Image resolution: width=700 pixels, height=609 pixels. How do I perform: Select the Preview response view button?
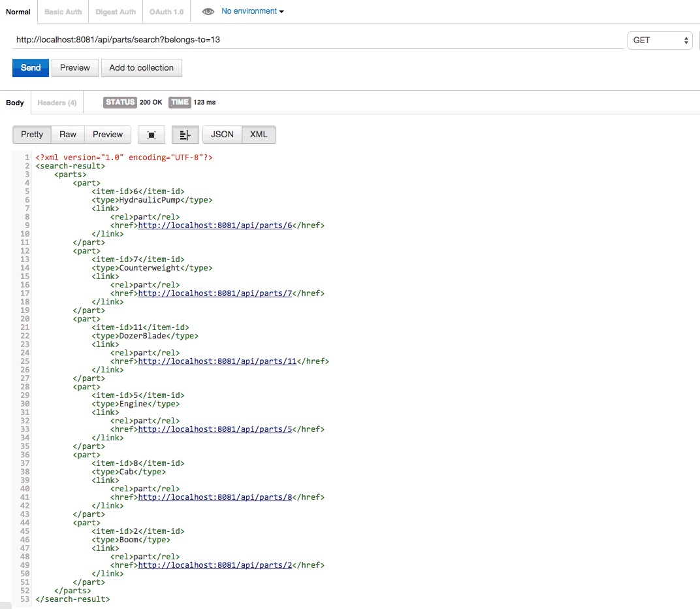pos(108,135)
